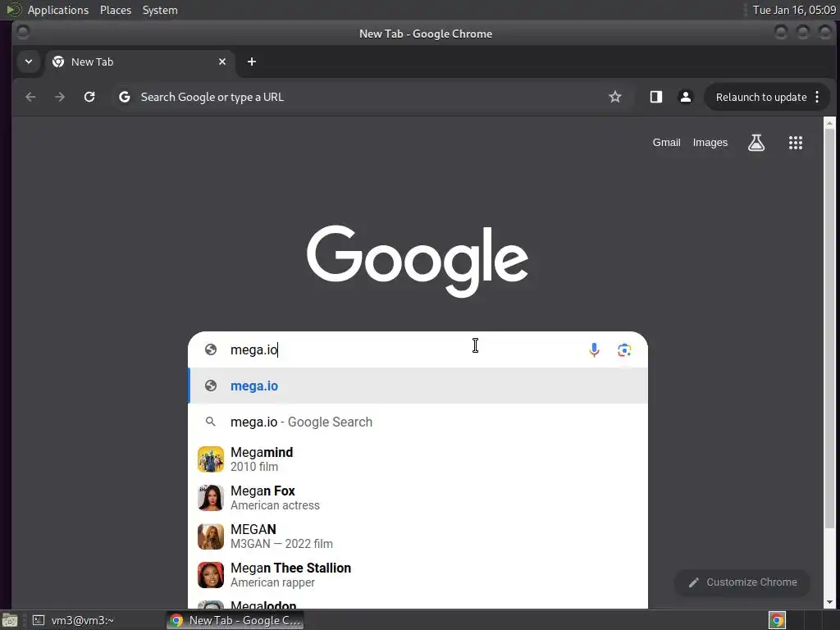Open the mega.io URL suggestion

[x=418, y=386]
